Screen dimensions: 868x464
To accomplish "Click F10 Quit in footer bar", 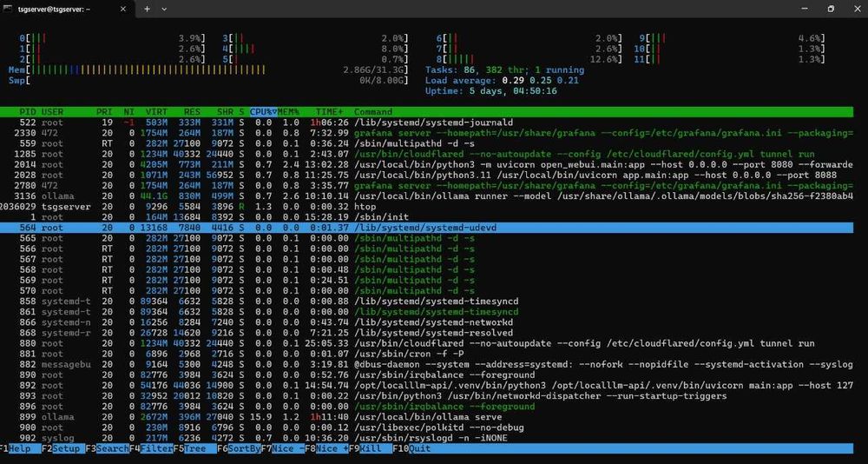I will [411, 448].
